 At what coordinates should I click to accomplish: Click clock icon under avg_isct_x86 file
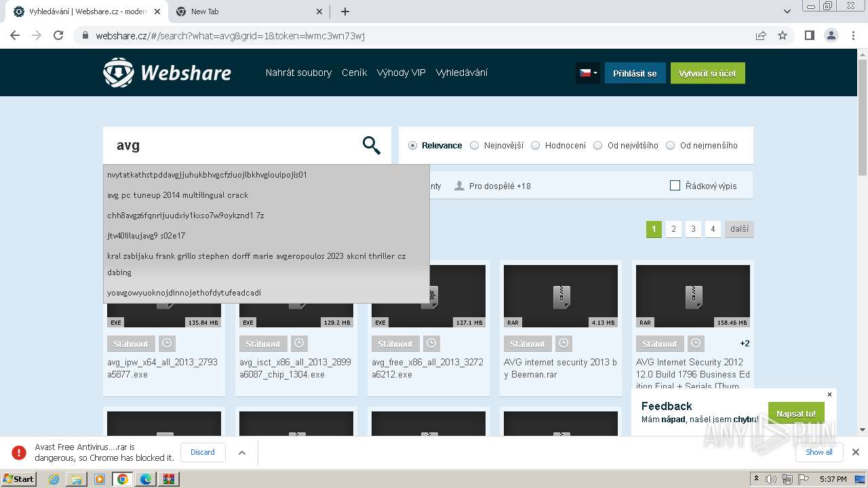299,344
